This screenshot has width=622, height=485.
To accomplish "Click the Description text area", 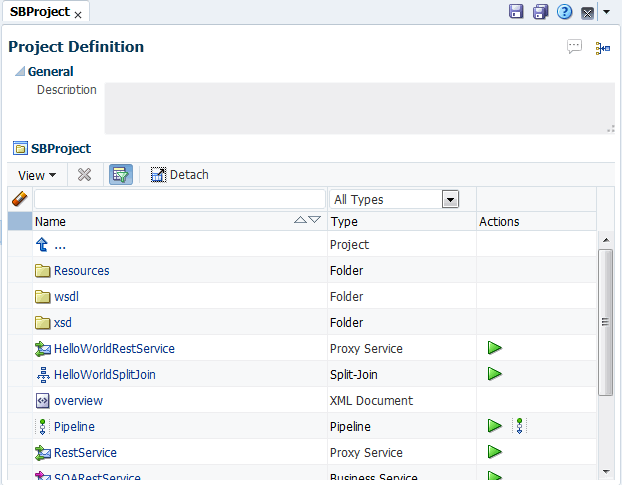I will tap(360, 108).
